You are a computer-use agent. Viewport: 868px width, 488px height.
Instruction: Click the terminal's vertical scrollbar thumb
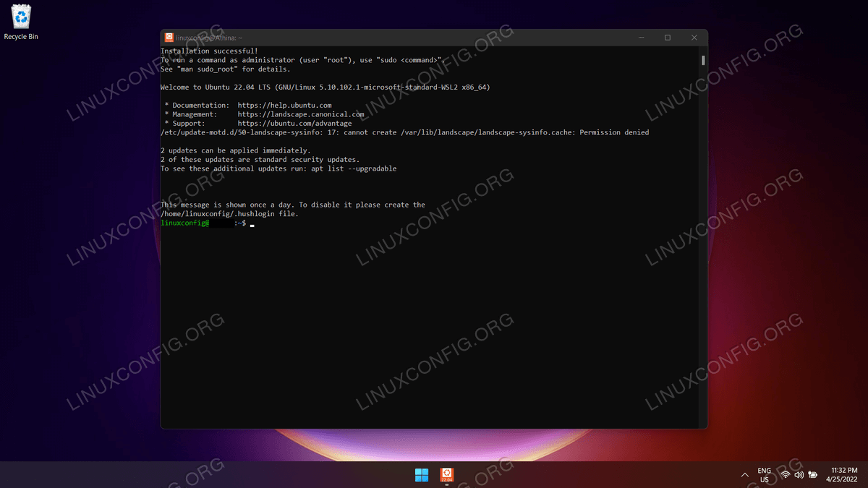tap(703, 60)
